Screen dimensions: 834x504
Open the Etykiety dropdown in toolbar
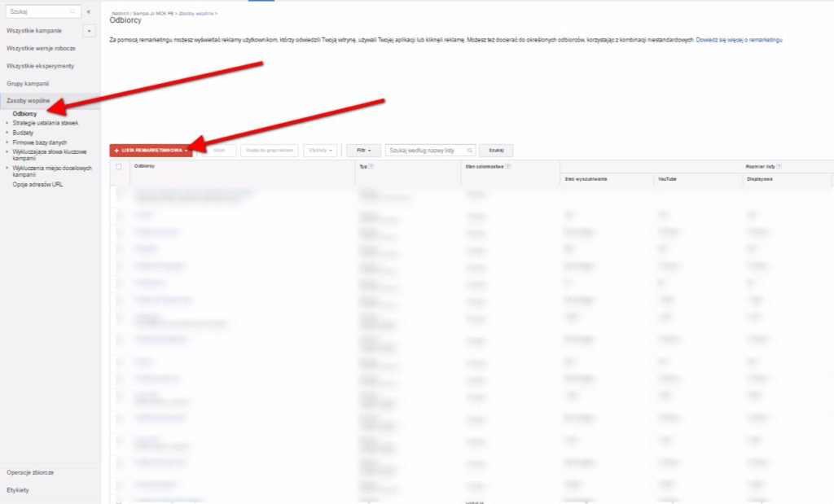(320, 151)
